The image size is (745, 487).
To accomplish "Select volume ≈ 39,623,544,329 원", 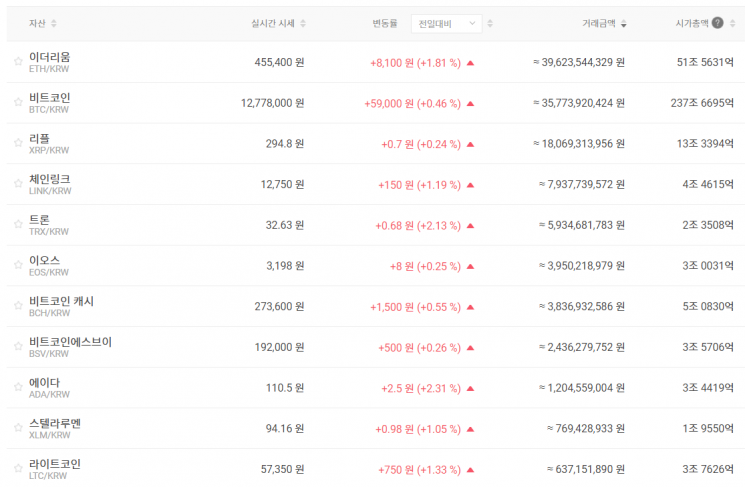I will [579, 62].
